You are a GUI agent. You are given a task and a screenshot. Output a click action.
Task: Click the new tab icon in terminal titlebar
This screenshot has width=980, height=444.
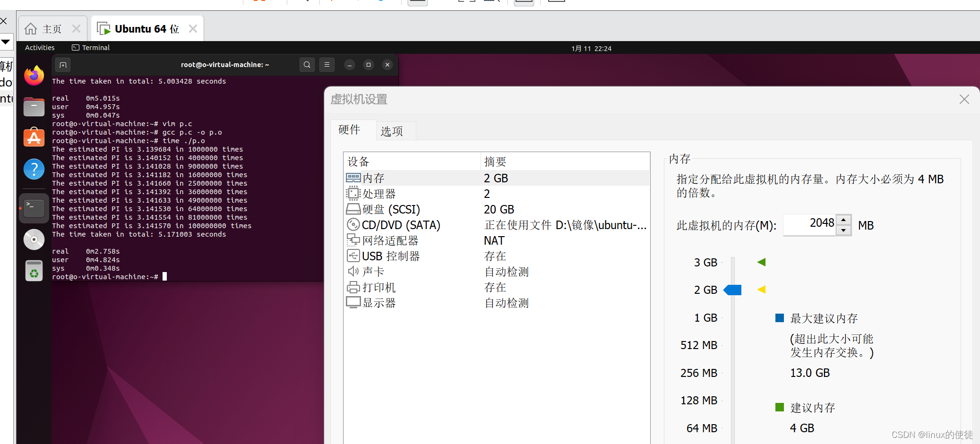[x=63, y=65]
